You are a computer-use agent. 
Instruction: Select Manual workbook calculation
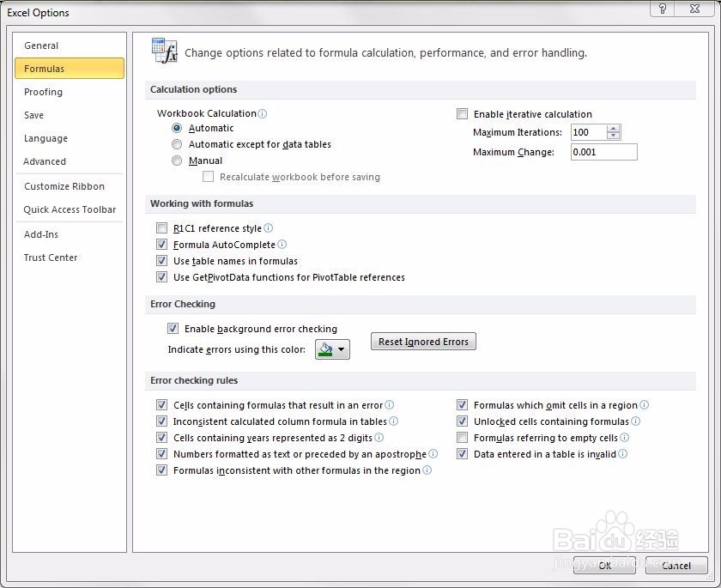[x=177, y=161]
